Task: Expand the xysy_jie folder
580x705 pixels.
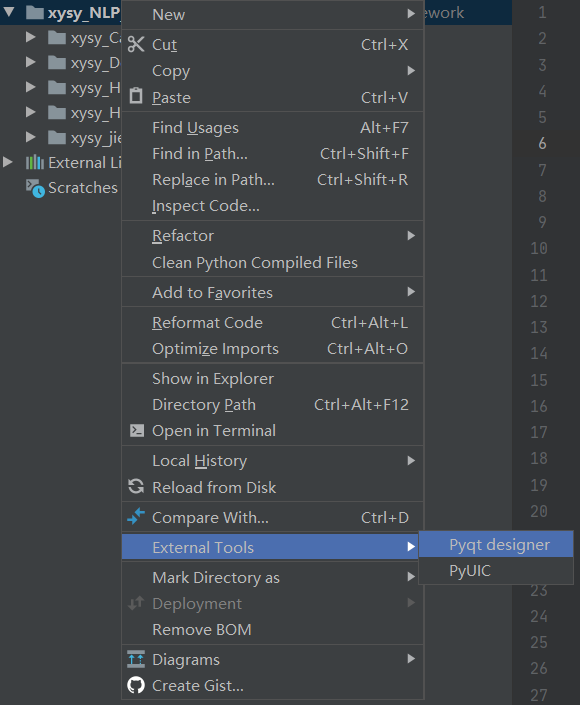Action: pos(31,137)
